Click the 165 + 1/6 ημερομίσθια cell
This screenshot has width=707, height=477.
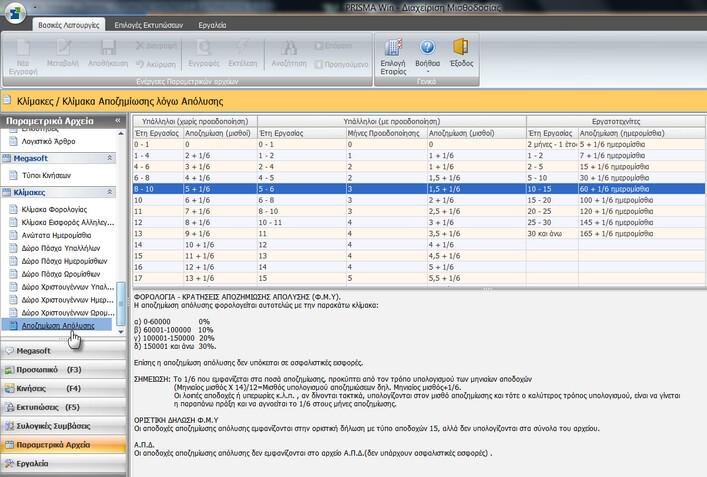pos(641,234)
